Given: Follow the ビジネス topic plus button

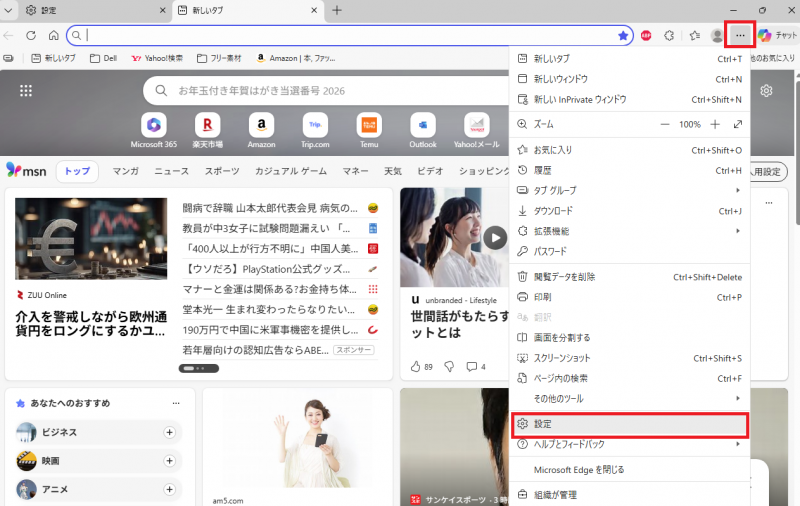Looking at the screenshot, I should 169,432.
